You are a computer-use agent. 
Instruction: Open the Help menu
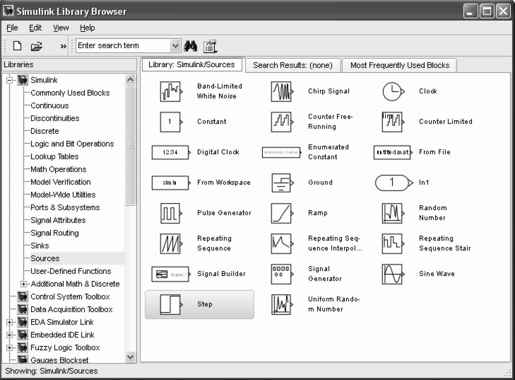coord(87,28)
